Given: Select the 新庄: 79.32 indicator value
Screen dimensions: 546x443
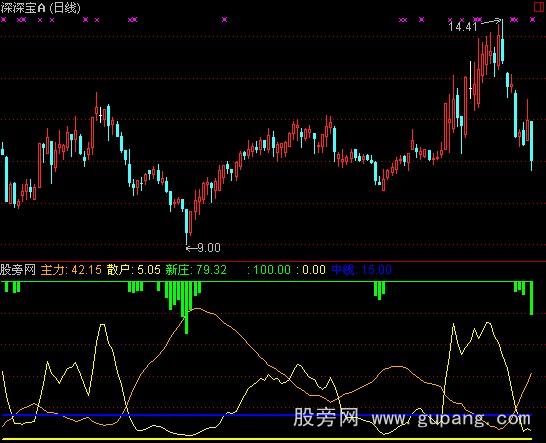Looking at the screenshot, I should [196, 270].
